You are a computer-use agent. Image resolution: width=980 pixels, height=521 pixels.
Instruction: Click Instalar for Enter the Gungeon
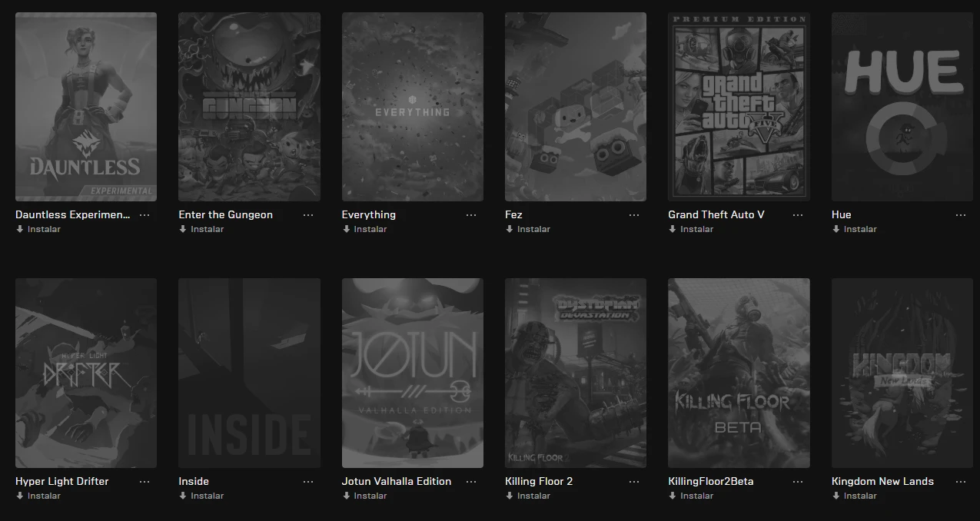click(x=208, y=229)
